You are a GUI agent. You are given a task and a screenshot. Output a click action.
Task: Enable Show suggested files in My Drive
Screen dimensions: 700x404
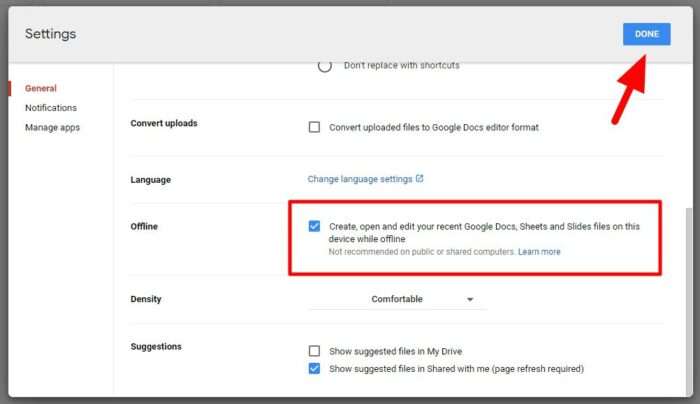[314, 351]
